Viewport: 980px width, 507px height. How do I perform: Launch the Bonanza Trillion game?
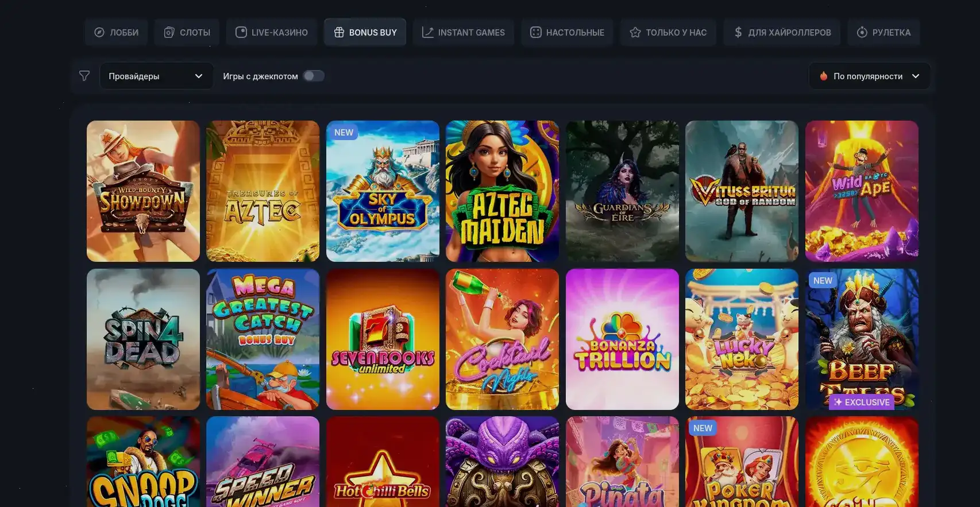tap(622, 339)
